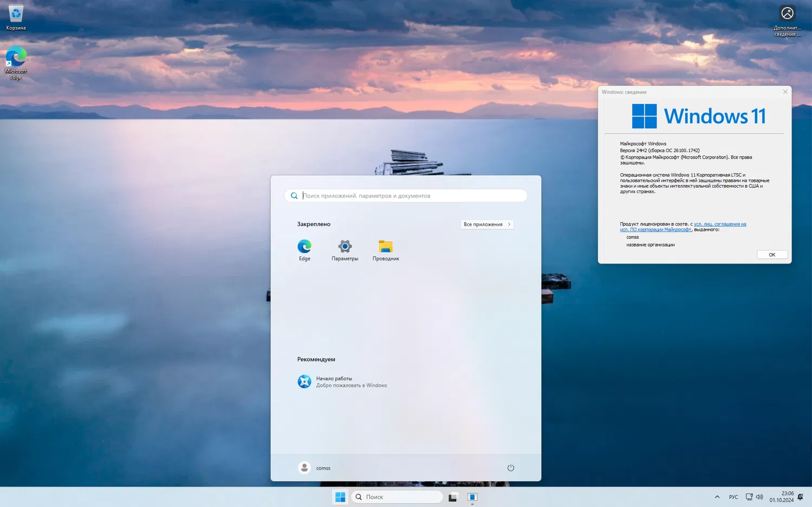Image resolution: width=812 pixels, height=507 pixels.
Task: Open the network icon in the system tray
Action: (x=749, y=497)
